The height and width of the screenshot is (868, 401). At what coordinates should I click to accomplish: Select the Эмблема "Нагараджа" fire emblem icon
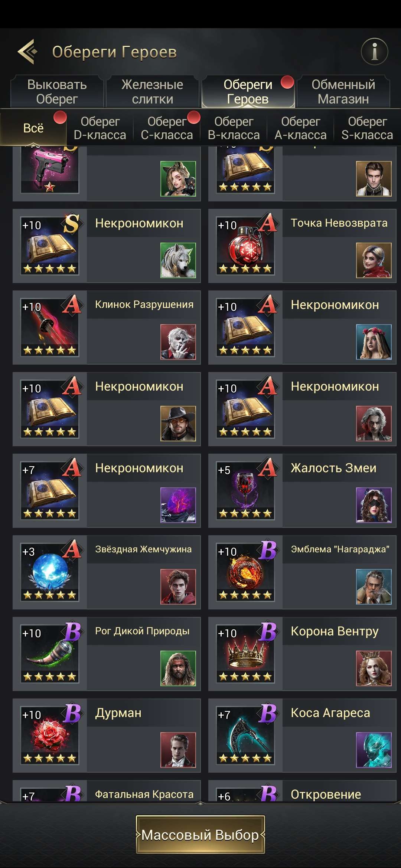tap(246, 572)
